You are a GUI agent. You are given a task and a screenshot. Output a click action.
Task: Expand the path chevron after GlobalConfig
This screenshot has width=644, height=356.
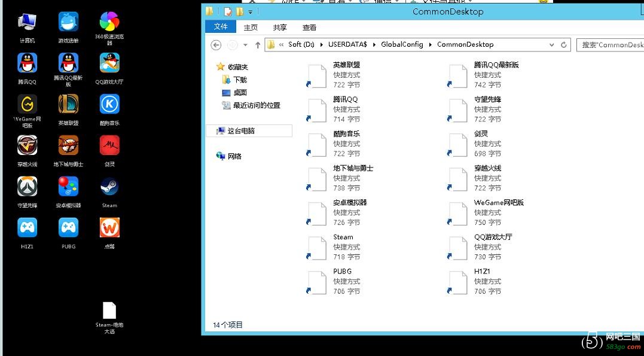(x=430, y=44)
